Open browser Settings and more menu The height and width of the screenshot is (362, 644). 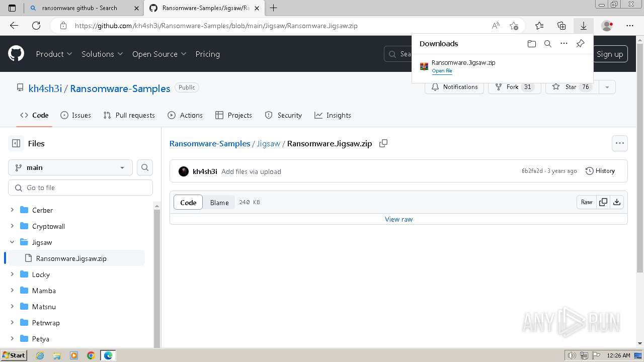[x=630, y=26]
